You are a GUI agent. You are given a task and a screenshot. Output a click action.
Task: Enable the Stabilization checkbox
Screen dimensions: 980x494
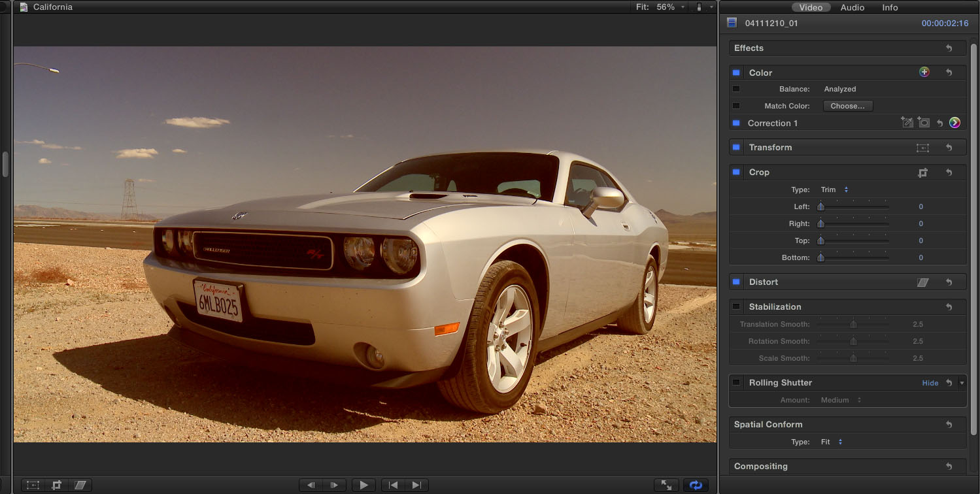click(736, 306)
